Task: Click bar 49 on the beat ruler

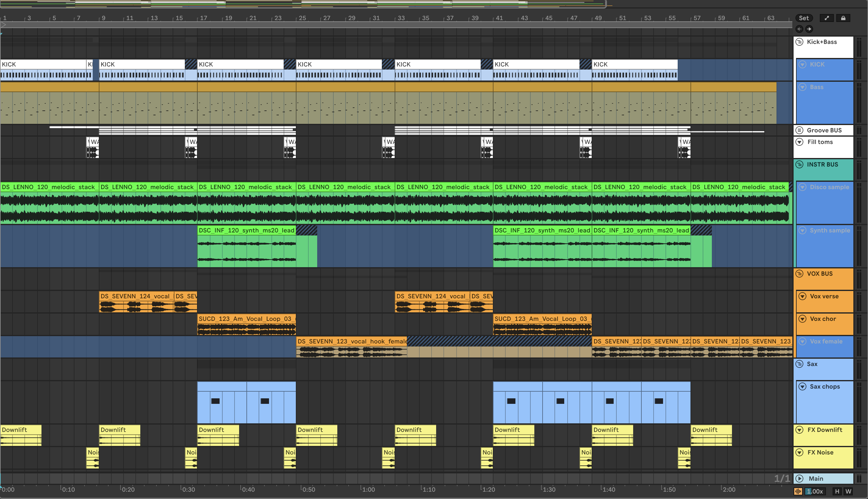Action: (598, 18)
